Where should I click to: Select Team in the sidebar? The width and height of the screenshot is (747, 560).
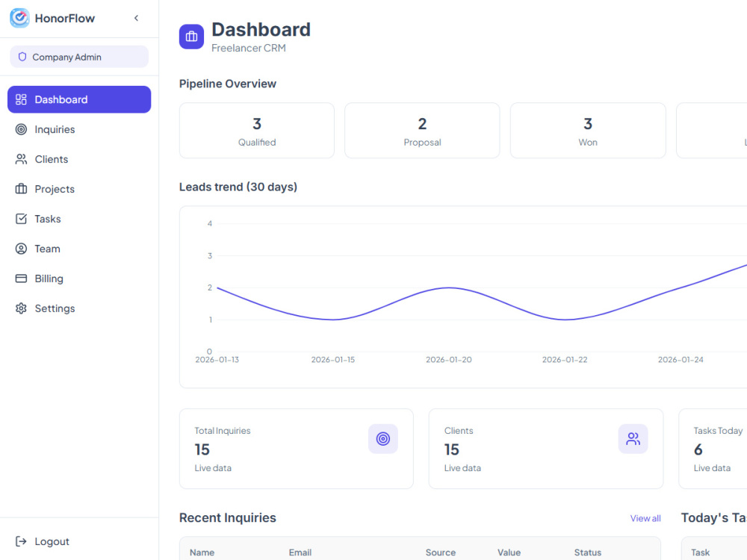pos(79,249)
